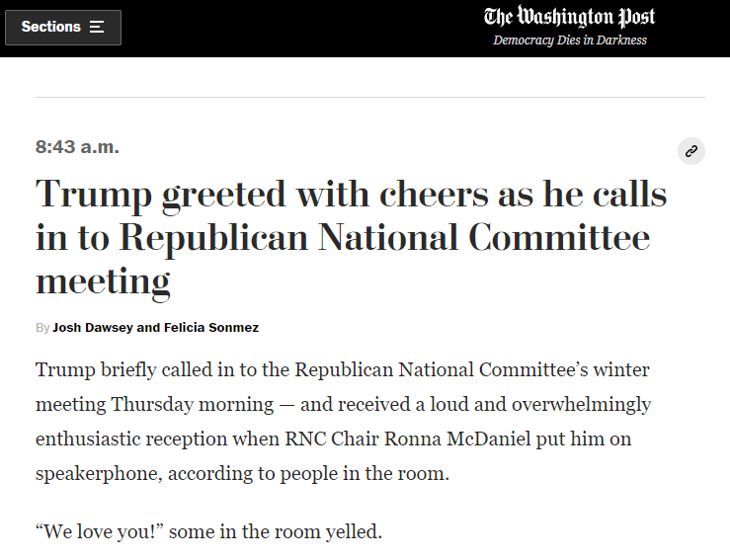730x560 pixels.
Task: Go to The Washington Post homepage logo
Action: 569,17
